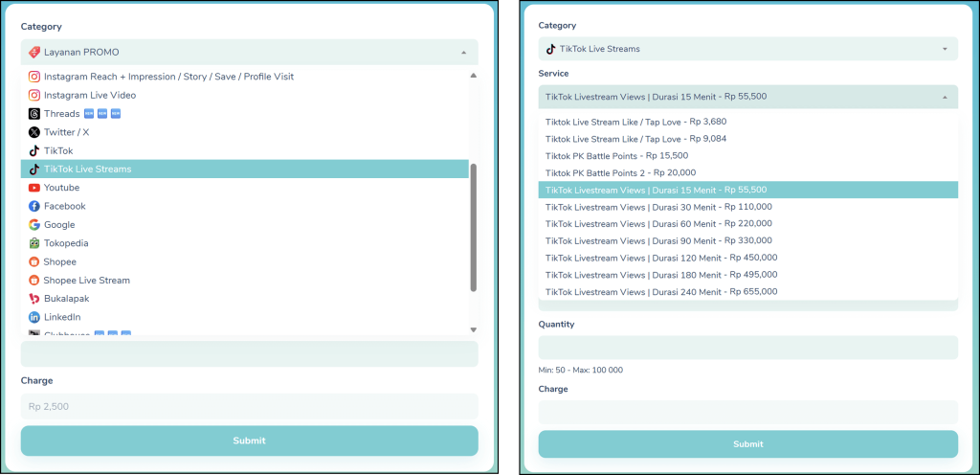
Task: Pick the LinkedIn icon option
Action: [x=34, y=317]
